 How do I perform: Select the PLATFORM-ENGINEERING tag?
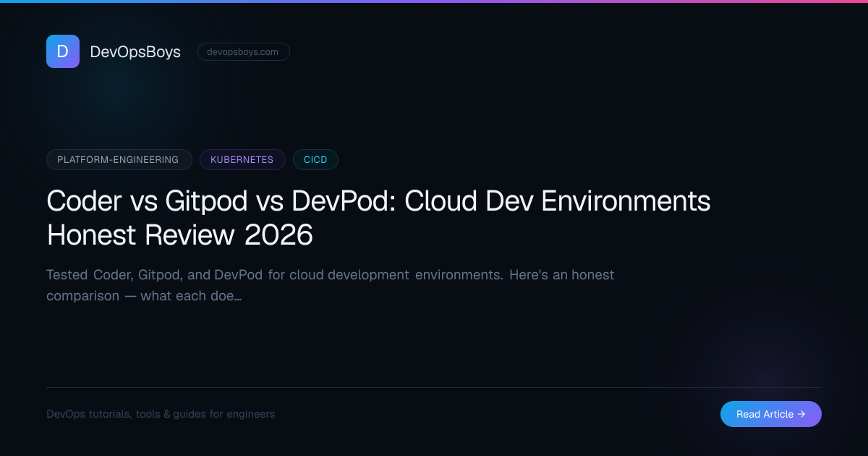coord(119,159)
